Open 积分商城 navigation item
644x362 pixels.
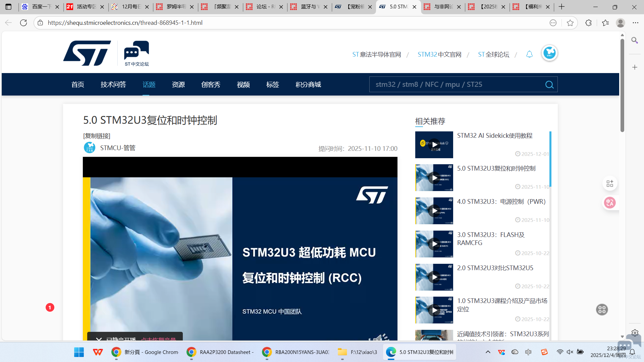308,84
